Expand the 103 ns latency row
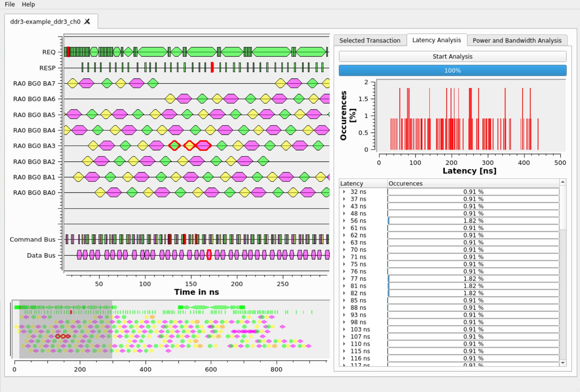580x392 pixels. tap(344, 330)
